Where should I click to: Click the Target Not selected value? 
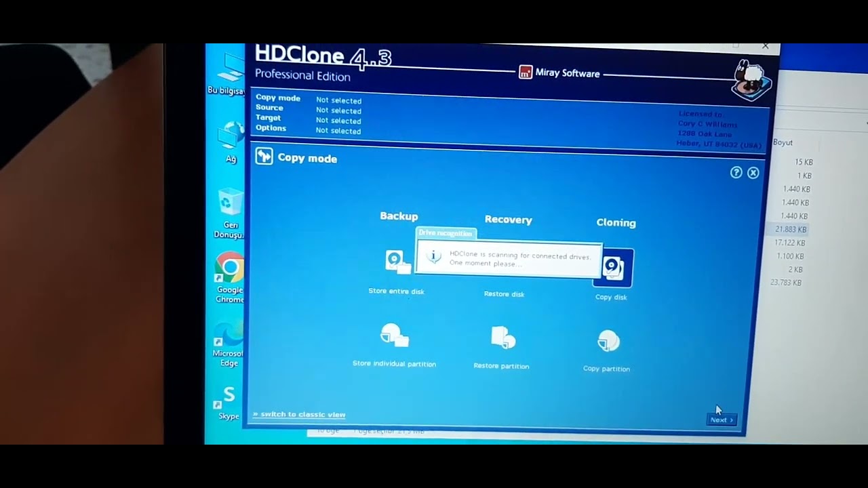pos(338,121)
